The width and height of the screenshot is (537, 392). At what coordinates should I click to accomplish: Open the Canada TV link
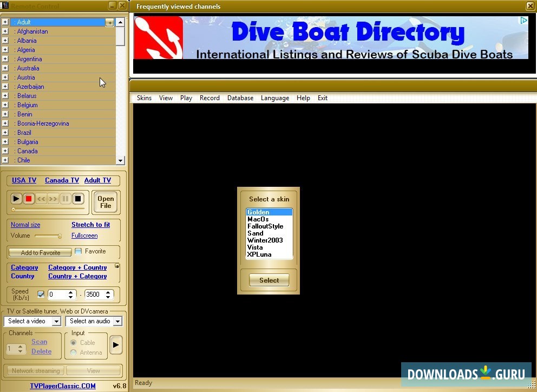tap(62, 180)
